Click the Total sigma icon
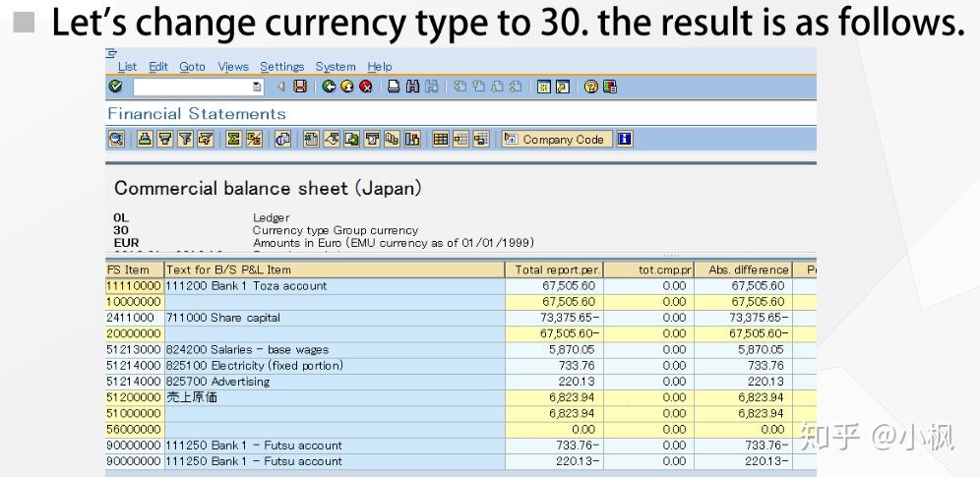 (234, 140)
